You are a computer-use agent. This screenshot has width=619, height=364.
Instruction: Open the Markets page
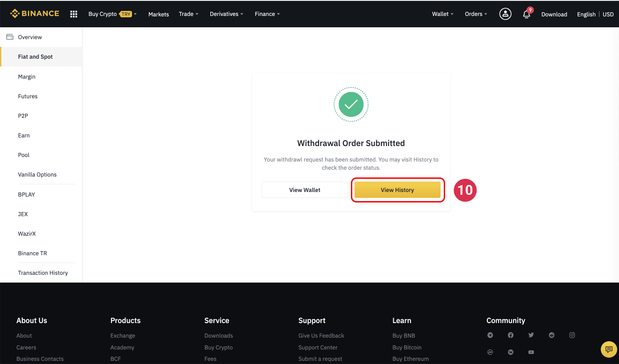point(158,15)
